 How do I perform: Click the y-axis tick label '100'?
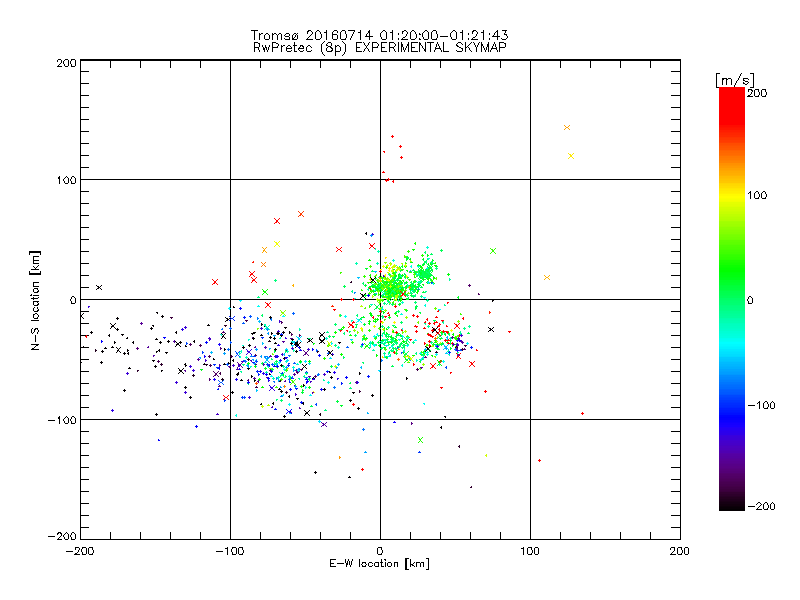pyautogui.click(x=66, y=180)
